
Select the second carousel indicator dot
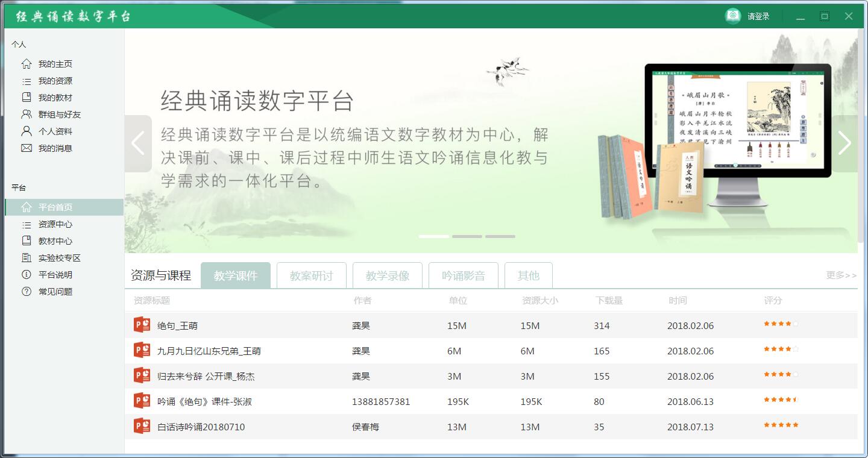click(467, 237)
